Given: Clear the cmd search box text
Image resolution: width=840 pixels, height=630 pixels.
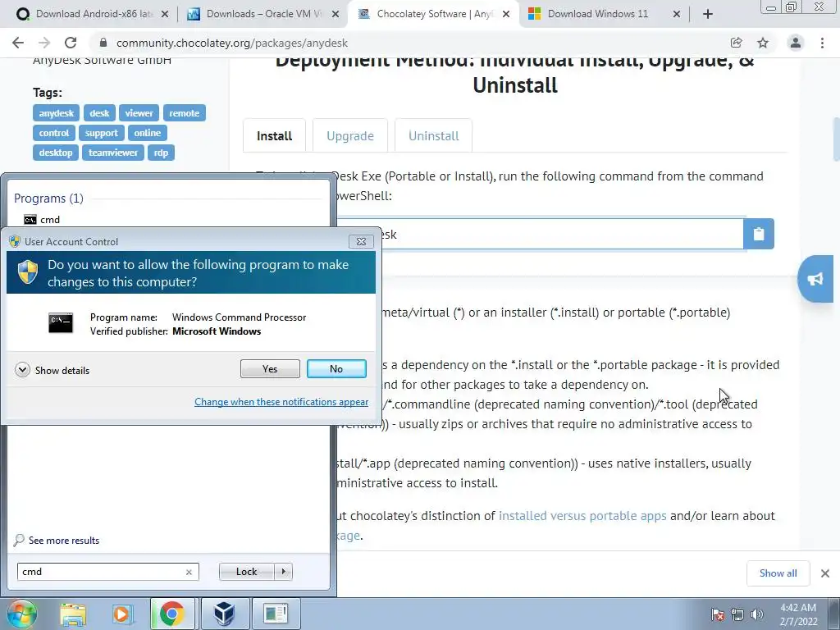Looking at the screenshot, I should click(x=189, y=572).
